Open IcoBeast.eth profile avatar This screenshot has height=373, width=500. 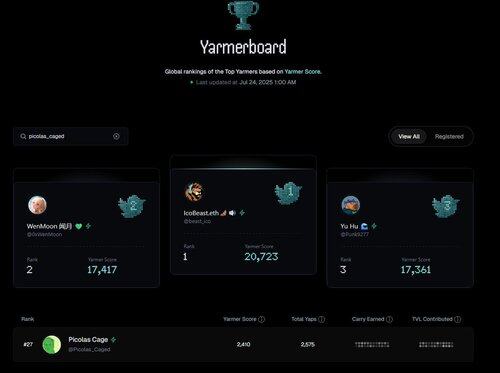point(194,192)
